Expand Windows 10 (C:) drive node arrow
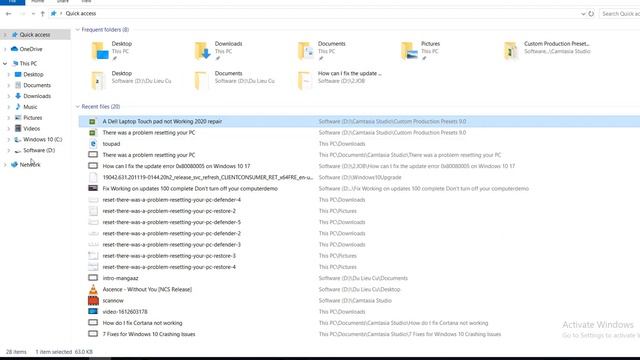This screenshot has height=360, width=640. [9, 140]
